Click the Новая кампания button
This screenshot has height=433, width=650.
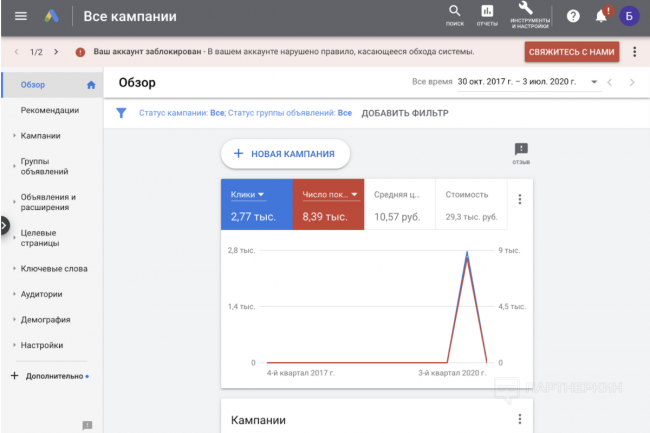(285, 153)
